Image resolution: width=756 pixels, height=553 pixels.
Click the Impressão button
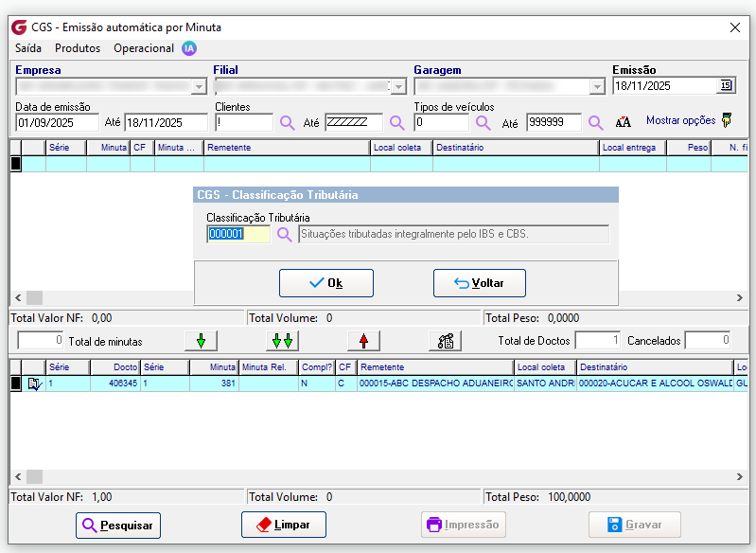click(x=464, y=525)
